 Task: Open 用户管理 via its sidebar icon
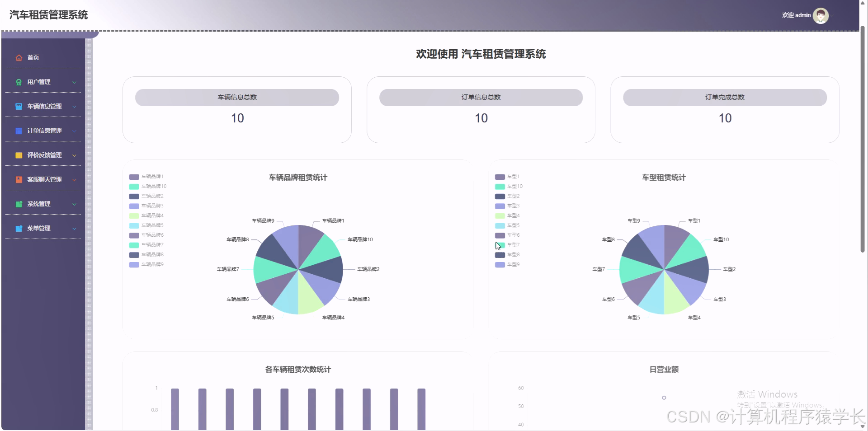click(19, 82)
